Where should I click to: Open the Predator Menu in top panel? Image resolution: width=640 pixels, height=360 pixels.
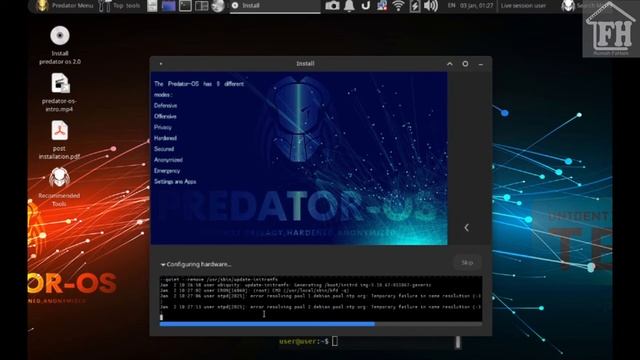click(x=65, y=6)
